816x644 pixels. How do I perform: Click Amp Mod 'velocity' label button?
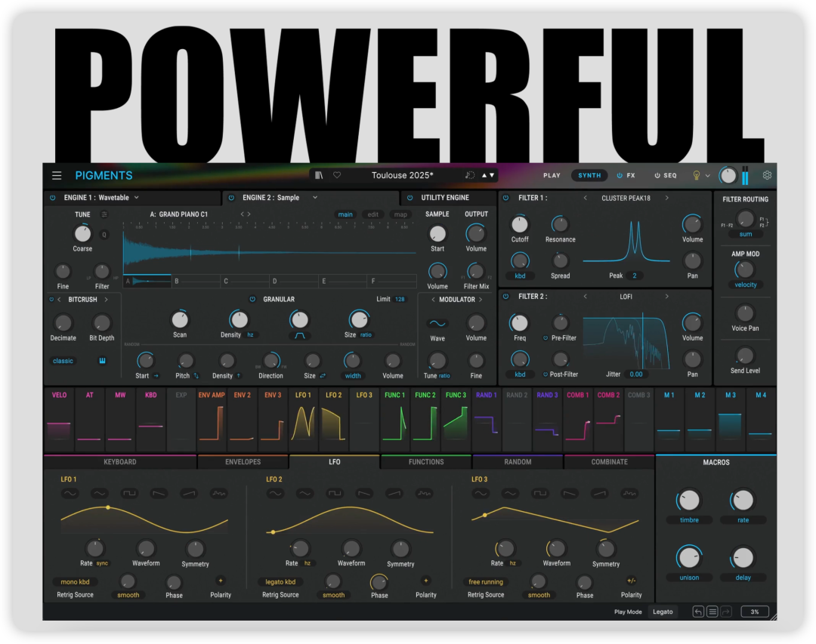[746, 285]
